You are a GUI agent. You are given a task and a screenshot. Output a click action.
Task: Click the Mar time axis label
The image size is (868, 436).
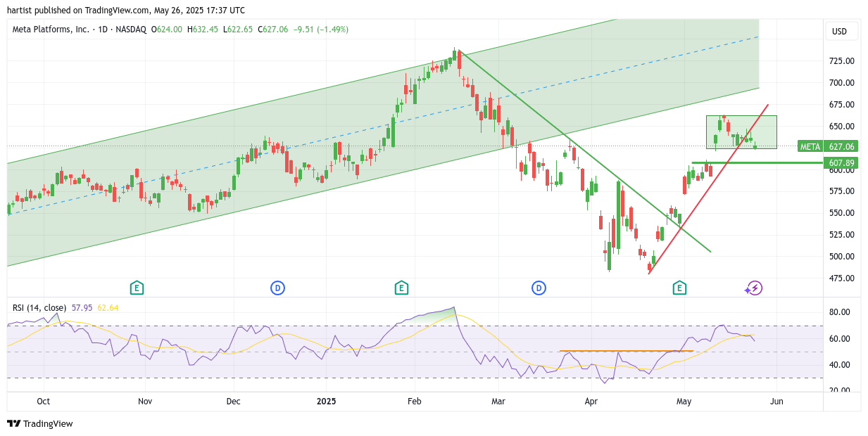498,402
